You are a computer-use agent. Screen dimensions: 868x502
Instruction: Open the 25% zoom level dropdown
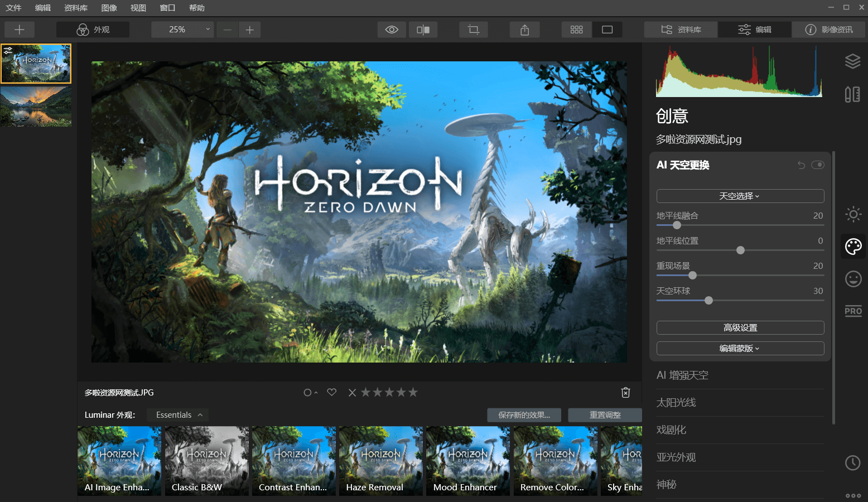tap(182, 30)
